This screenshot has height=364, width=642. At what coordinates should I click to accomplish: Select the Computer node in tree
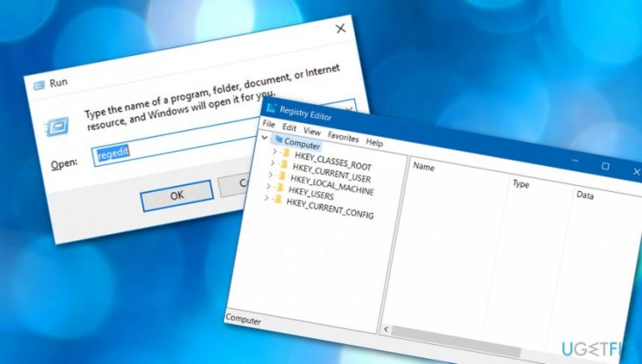point(302,144)
